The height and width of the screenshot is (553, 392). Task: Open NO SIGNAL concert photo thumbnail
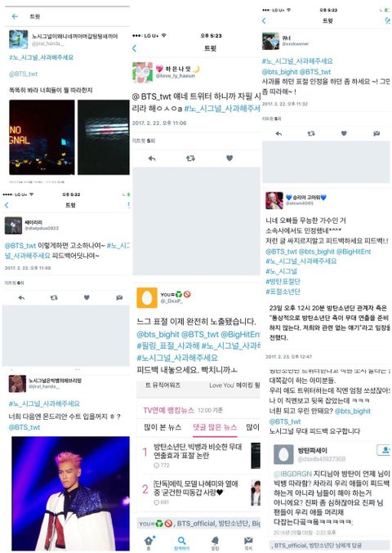(42, 137)
